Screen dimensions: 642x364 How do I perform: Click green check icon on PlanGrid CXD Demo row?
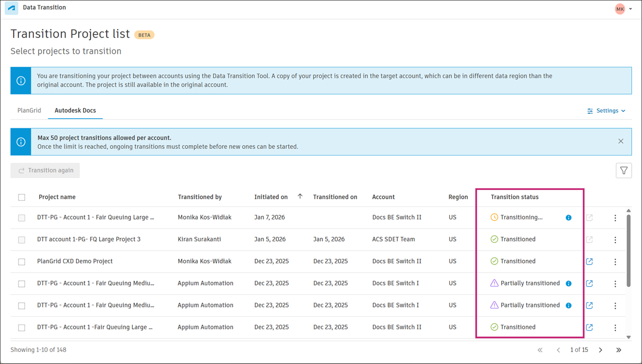click(x=494, y=261)
